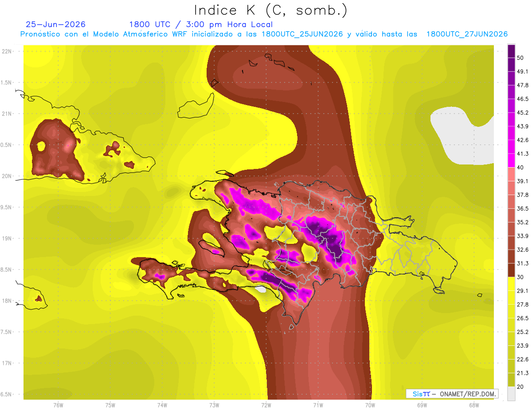Image resolution: width=532 pixels, height=411 pixels.
Task: Click the "72W" longitude label
Action: click(266, 405)
